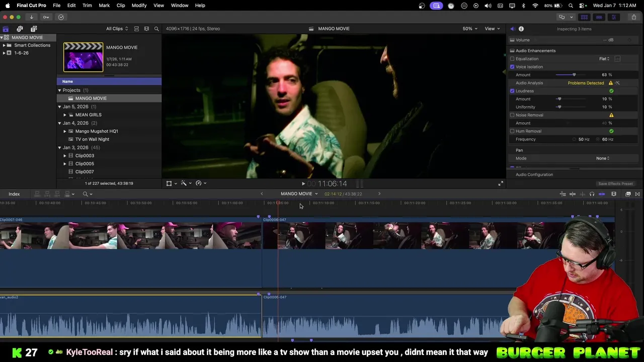Disable the Voice Isolation checkbox
Viewport: 644px width, 362px height.
(512, 67)
